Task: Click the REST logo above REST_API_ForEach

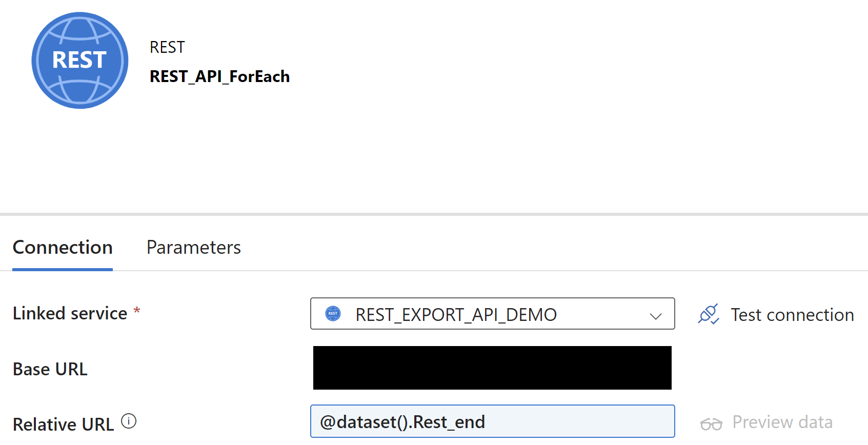Action: click(79, 60)
